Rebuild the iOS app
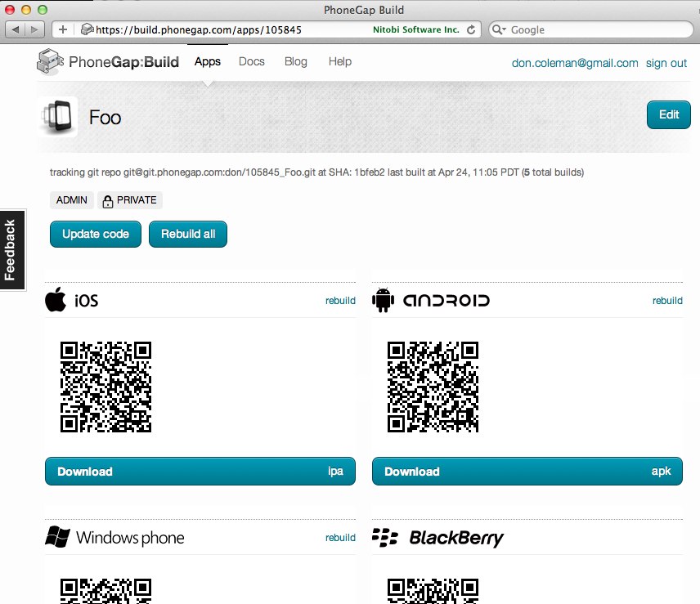 coord(340,301)
